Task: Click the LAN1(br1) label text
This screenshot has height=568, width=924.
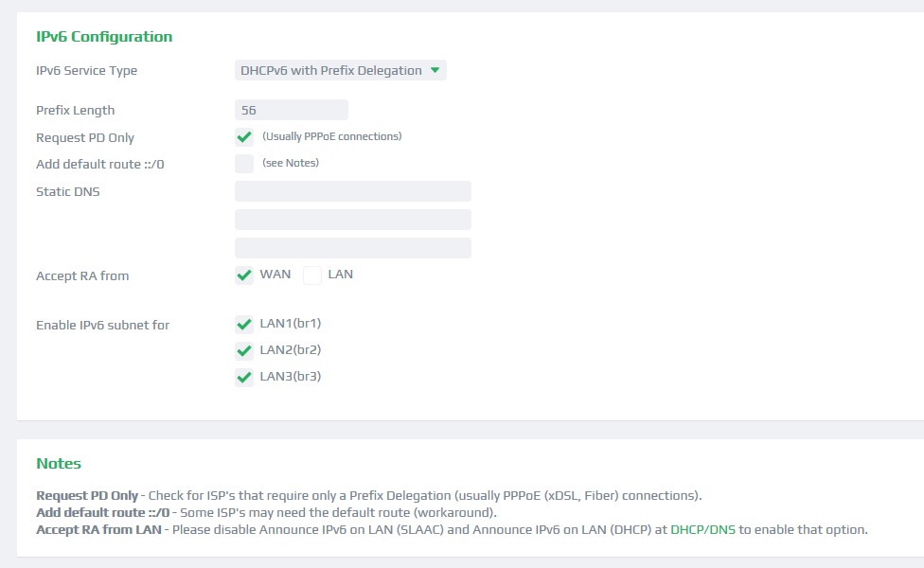Action: [291, 324]
